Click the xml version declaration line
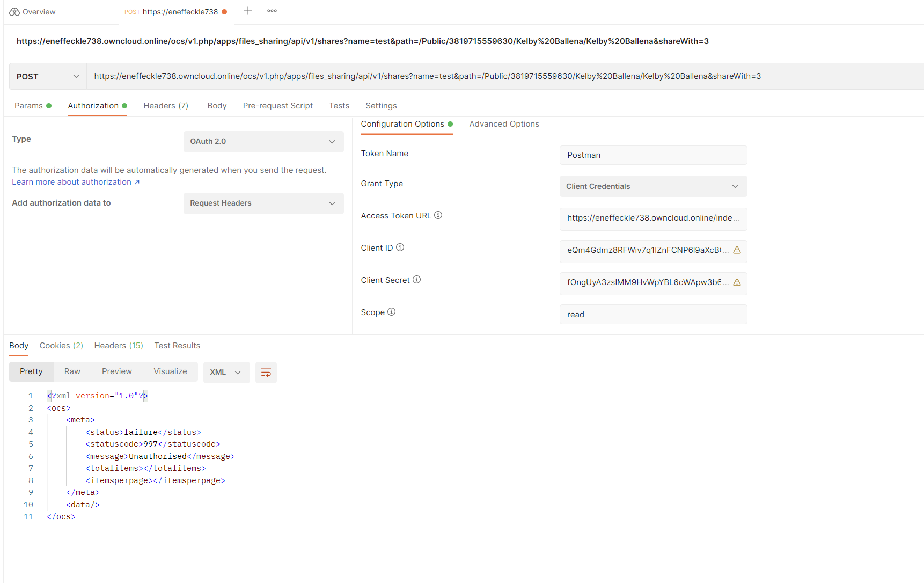The image size is (924, 583). point(97,396)
